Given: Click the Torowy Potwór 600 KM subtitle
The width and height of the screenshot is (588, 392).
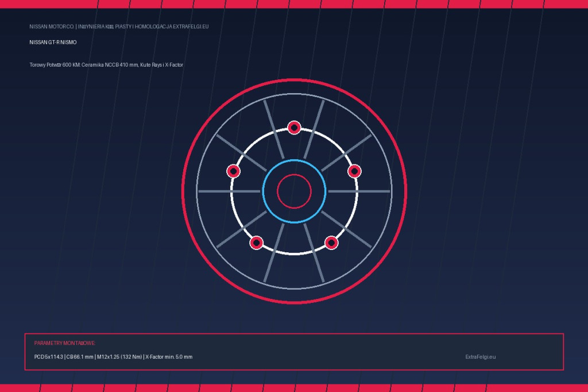Looking at the screenshot, I should [x=106, y=65].
